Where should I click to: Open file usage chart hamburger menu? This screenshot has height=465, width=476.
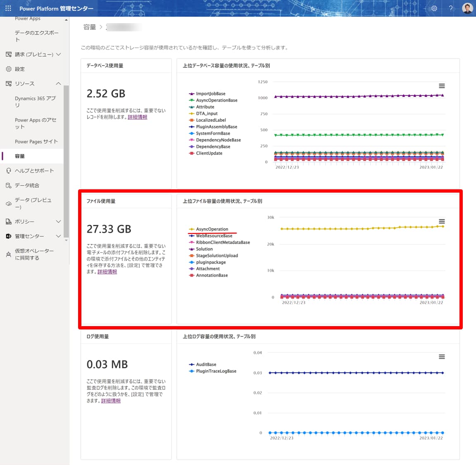[442, 222]
